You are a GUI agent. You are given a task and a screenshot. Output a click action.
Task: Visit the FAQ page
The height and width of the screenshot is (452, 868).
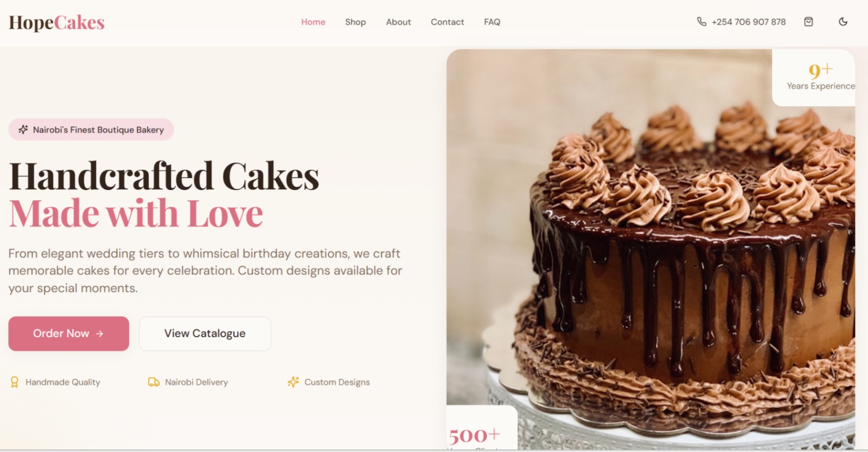[x=492, y=22]
